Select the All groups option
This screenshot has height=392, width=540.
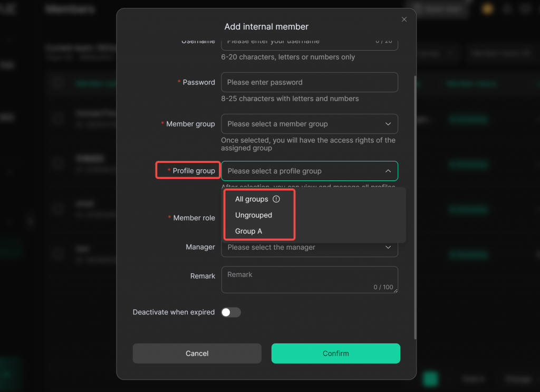click(x=252, y=199)
